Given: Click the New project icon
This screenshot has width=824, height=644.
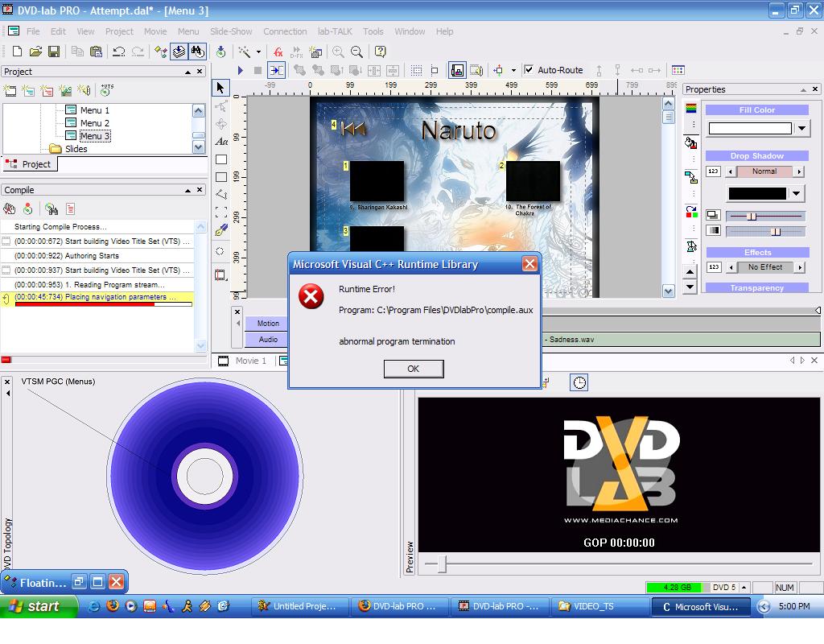Looking at the screenshot, I should 17,52.
